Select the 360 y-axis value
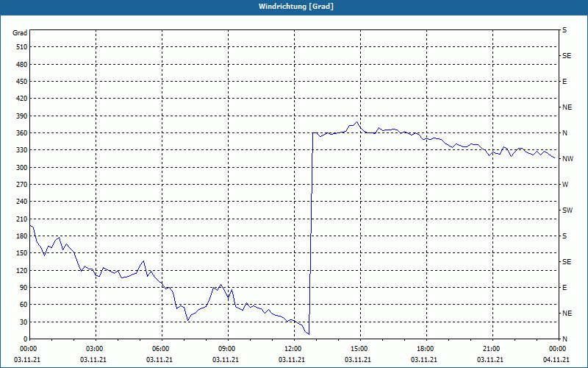Viewport: 588px width, 368px height. [22, 133]
